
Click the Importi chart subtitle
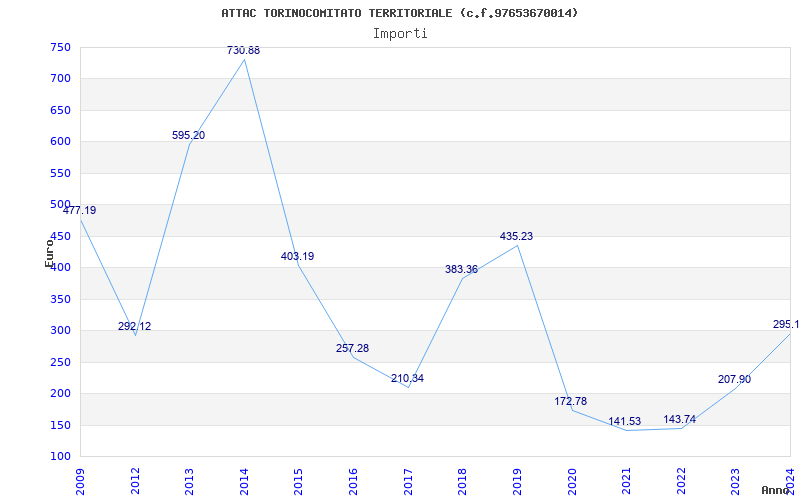(400, 34)
